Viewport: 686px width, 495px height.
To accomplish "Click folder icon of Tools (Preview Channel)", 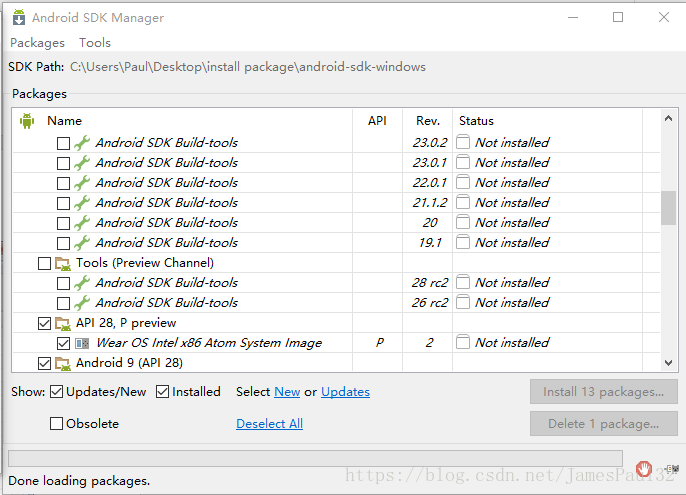I will 63,263.
